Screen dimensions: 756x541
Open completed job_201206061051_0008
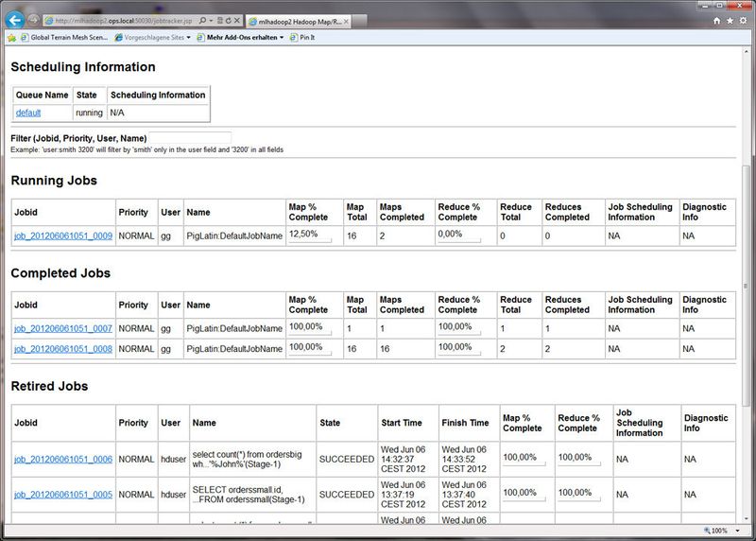click(x=63, y=349)
